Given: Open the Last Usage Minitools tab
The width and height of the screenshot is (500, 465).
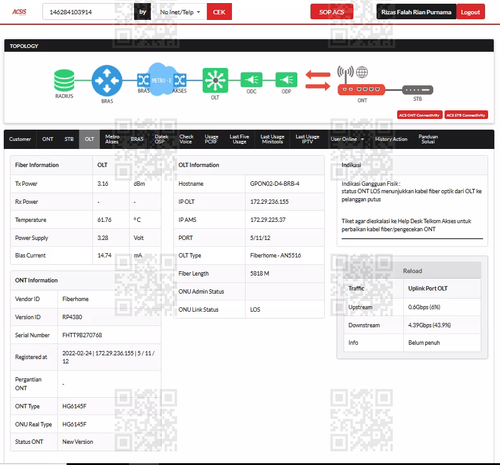Looking at the screenshot, I should click(272, 139).
